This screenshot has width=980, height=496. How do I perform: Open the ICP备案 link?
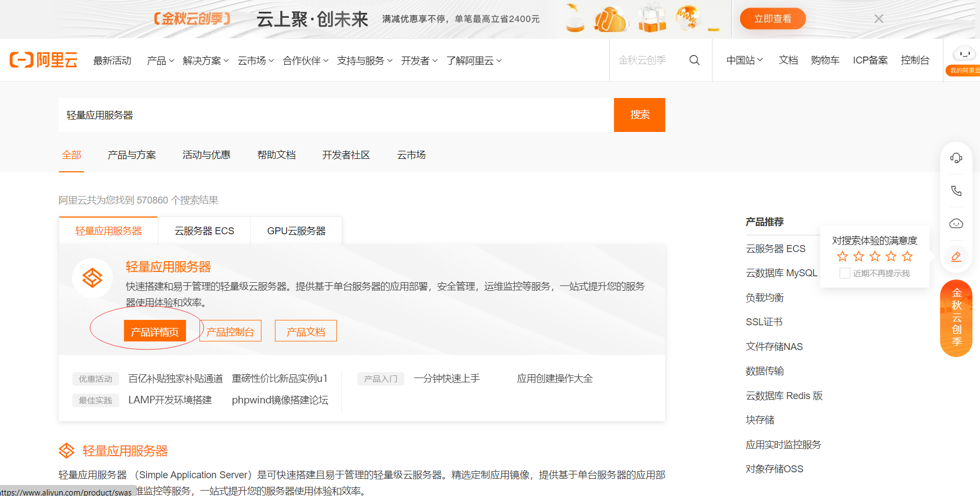pyautogui.click(x=870, y=60)
